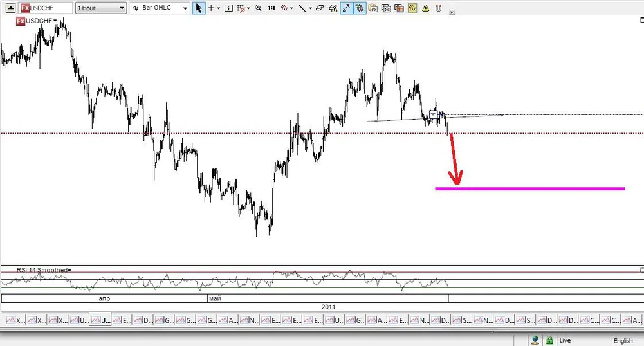Open the 1 Hour timeframe dropdown
Viewport: 644px width, 346px height.
pos(100,8)
